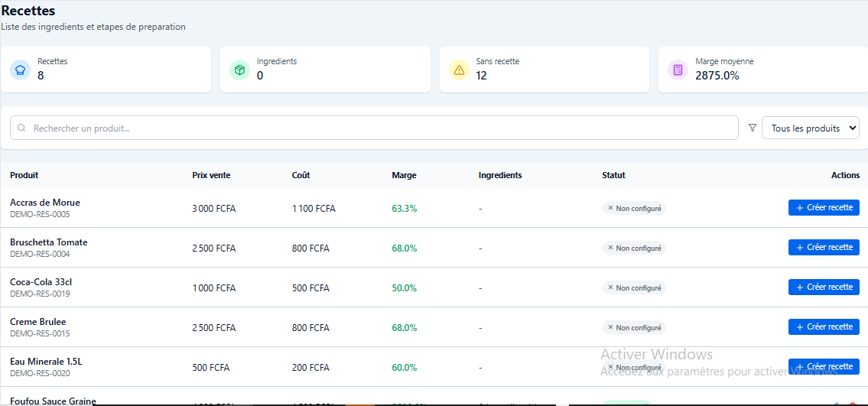Select the Bruschetta Tomate product name
The width and height of the screenshot is (868, 406).
pos(49,242)
